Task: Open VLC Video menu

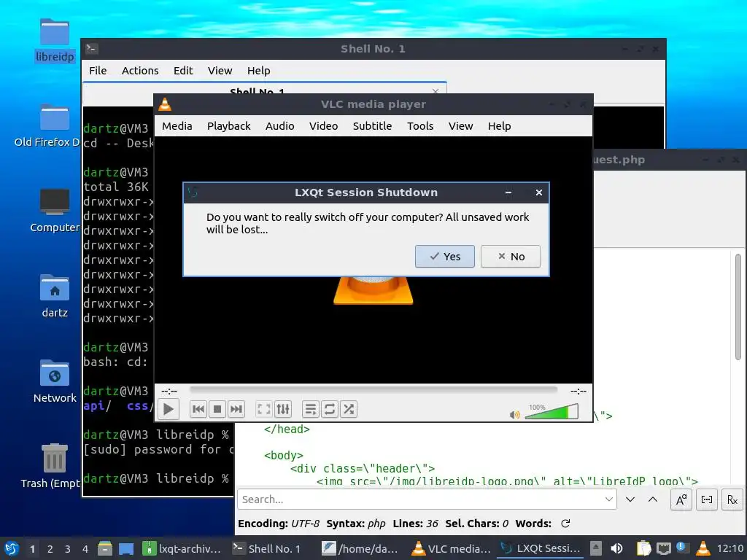Action: click(323, 126)
